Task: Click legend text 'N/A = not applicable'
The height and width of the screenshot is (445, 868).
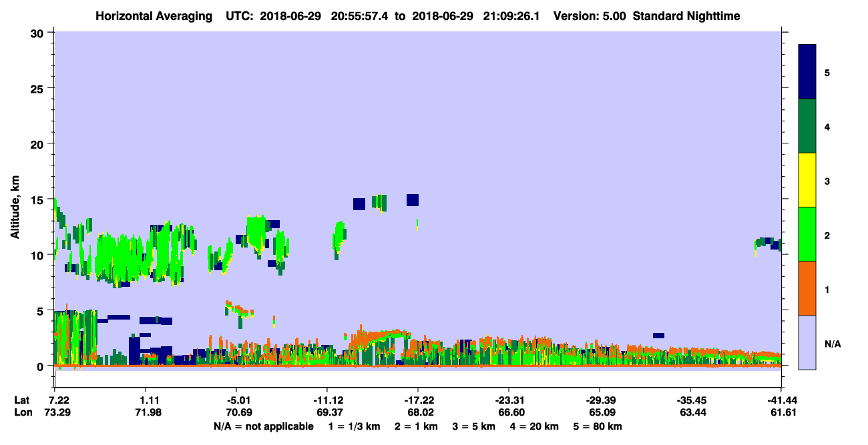Action: [x=264, y=426]
